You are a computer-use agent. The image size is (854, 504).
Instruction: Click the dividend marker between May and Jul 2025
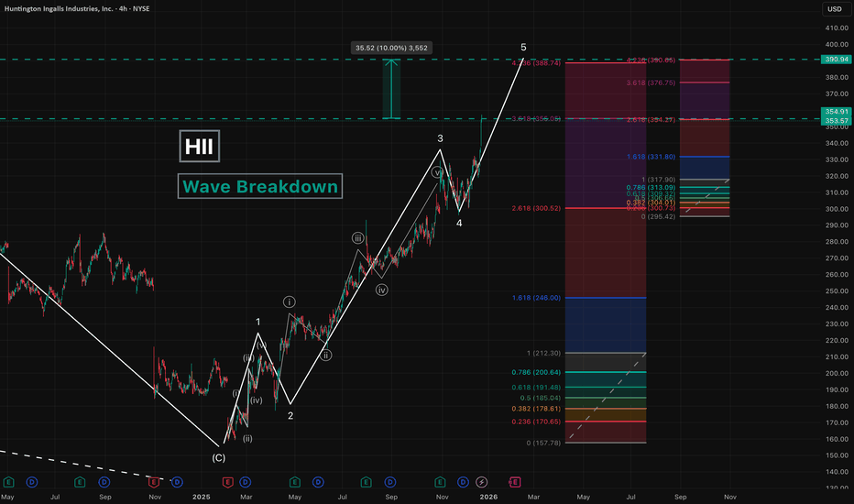318,482
